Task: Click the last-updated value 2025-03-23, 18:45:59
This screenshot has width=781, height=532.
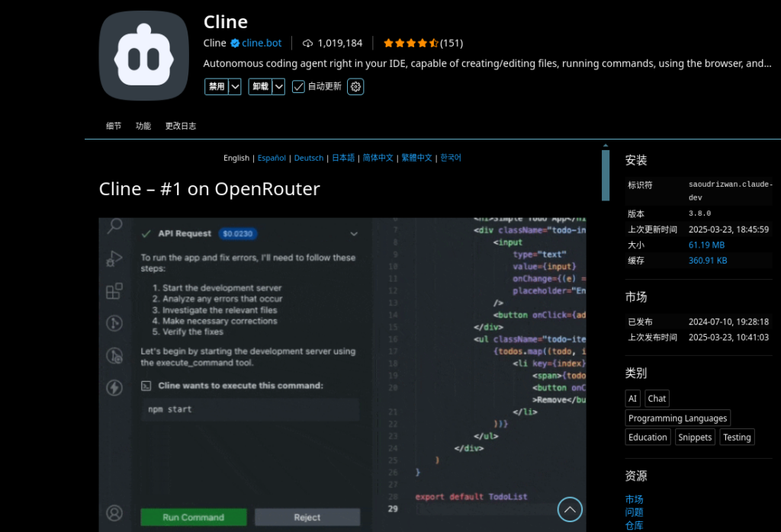Action: point(728,229)
